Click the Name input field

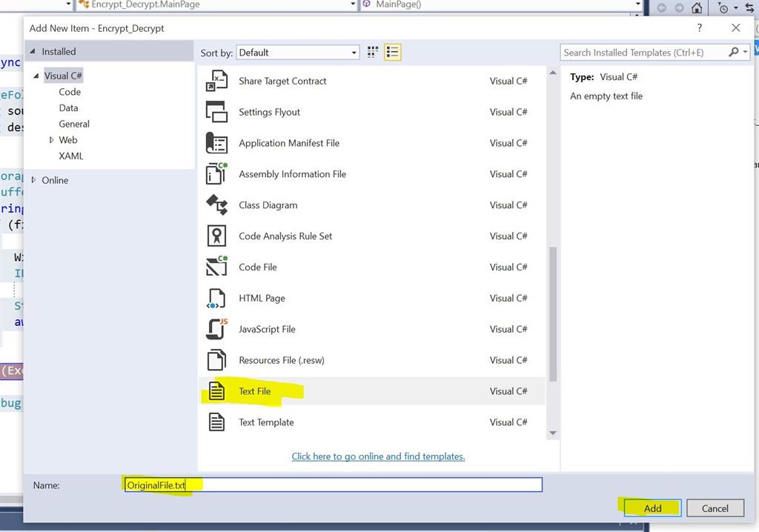[334, 485]
